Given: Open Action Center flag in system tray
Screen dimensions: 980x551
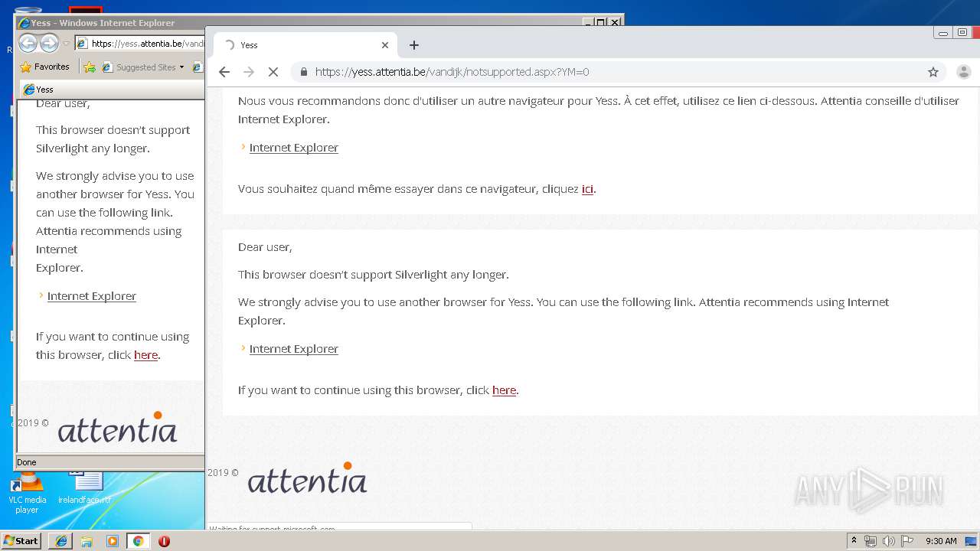Looking at the screenshot, I should coord(907,541).
